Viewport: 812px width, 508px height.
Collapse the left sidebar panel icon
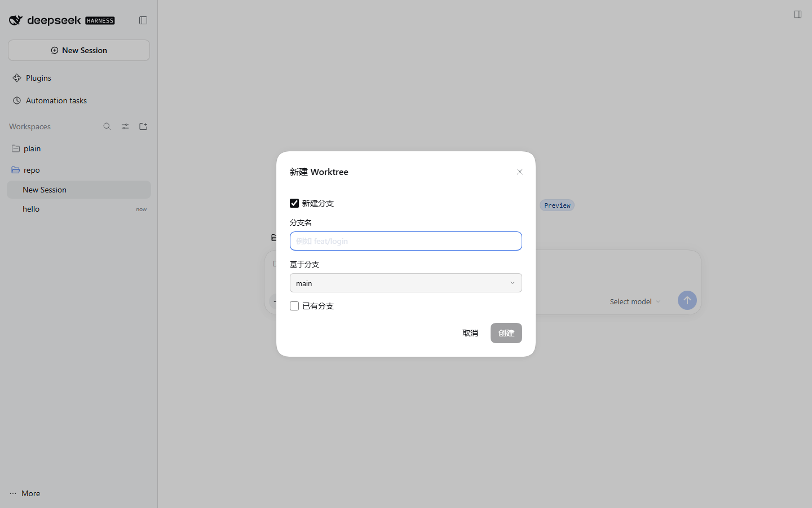pyautogui.click(x=143, y=20)
